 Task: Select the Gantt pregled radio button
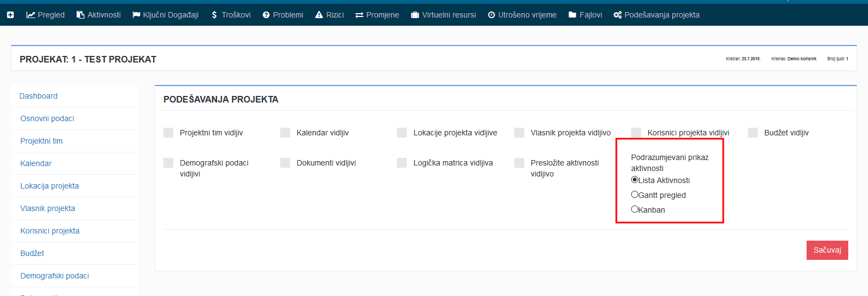pyautogui.click(x=634, y=195)
